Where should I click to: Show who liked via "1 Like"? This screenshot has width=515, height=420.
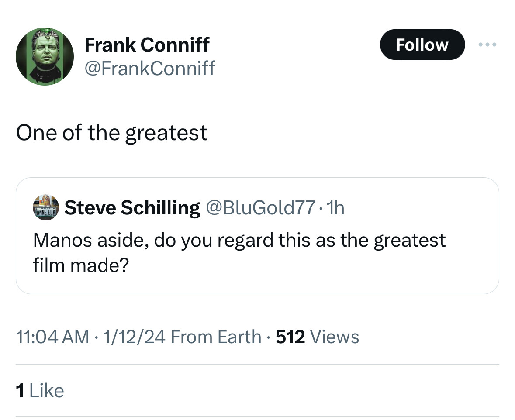pos(40,391)
